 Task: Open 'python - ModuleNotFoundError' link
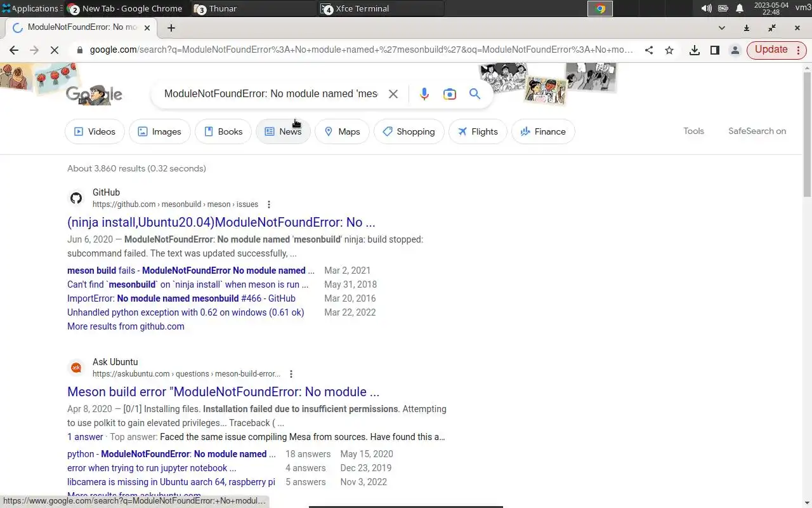(171, 454)
